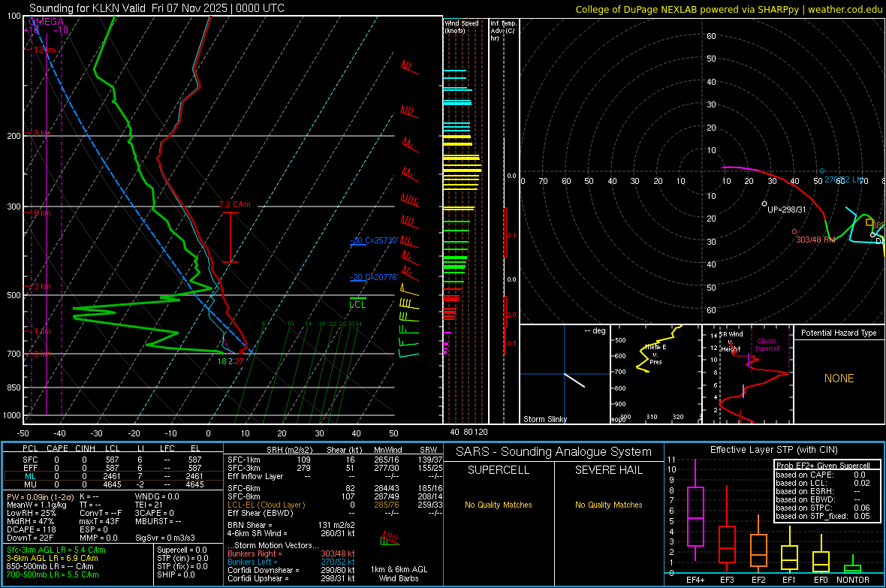Click the red 'Bunkers Right =' row
Screen dimensions: 886x588
[x=291, y=553]
